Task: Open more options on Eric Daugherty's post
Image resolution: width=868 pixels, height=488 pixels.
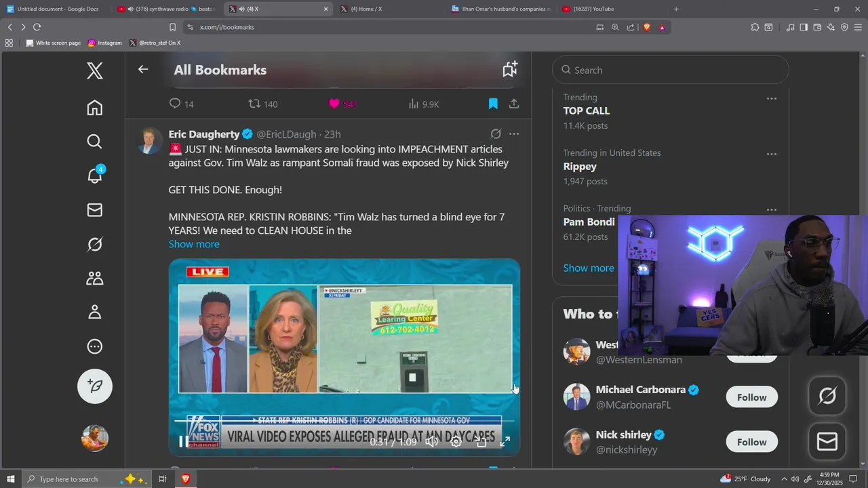Action: point(514,134)
